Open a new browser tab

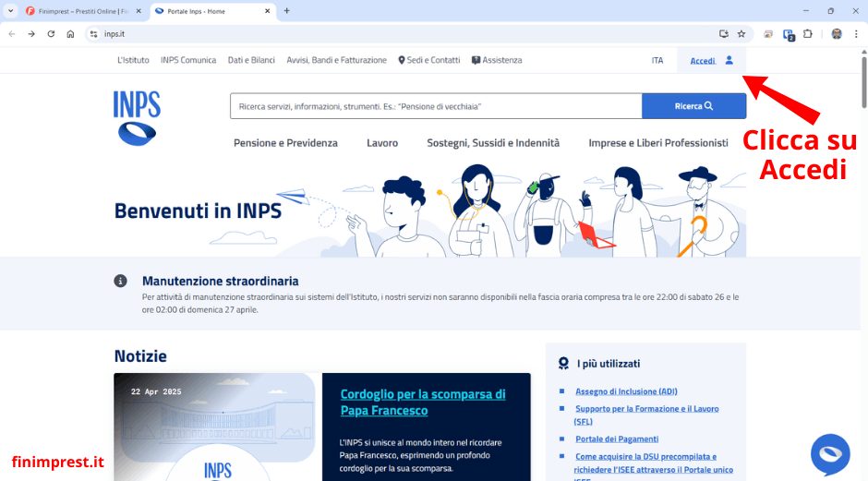(x=287, y=10)
